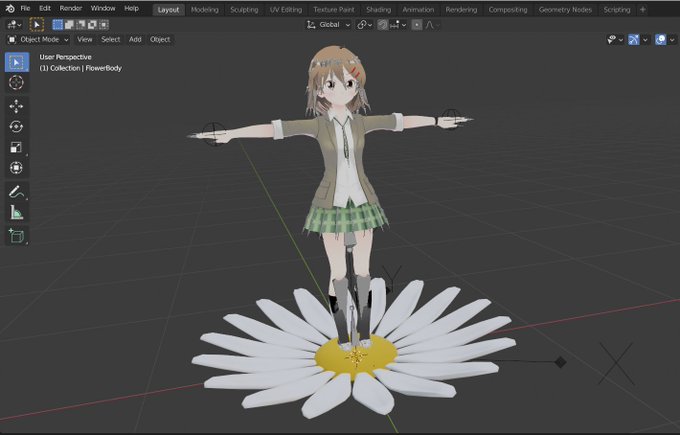Image resolution: width=680 pixels, height=435 pixels.
Task: Open the pivot point dropdown
Action: coord(364,25)
